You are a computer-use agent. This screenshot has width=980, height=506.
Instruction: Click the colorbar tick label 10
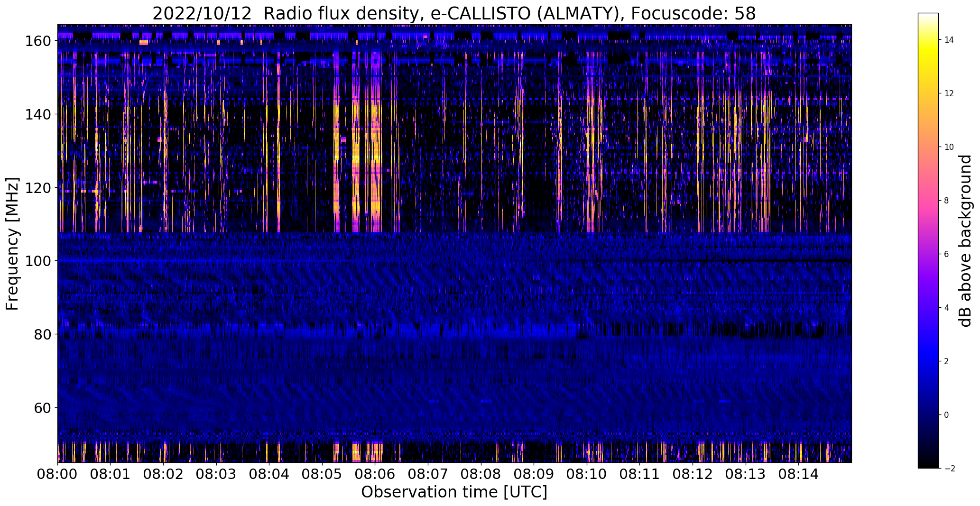[x=949, y=147]
